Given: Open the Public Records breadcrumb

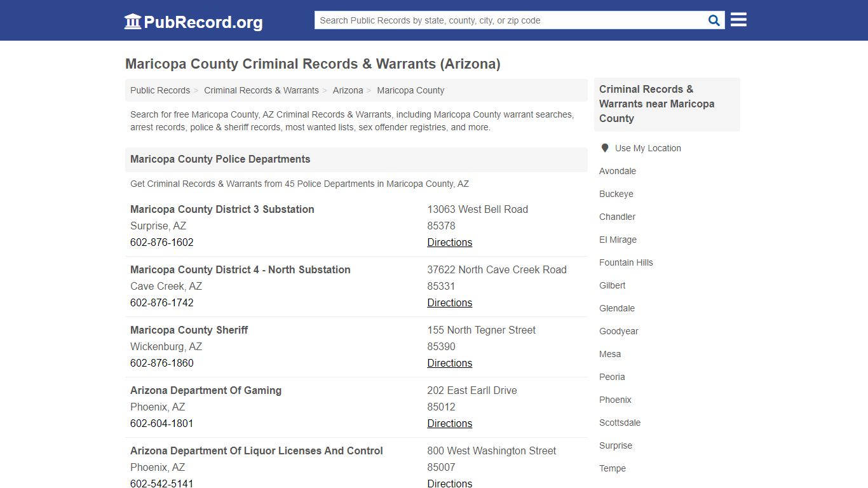Looking at the screenshot, I should pyautogui.click(x=160, y=90).
